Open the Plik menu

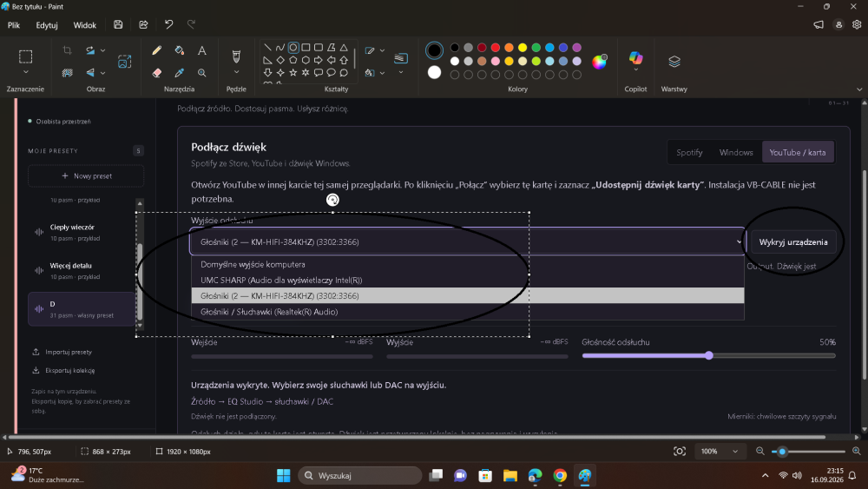coord(14,25)
